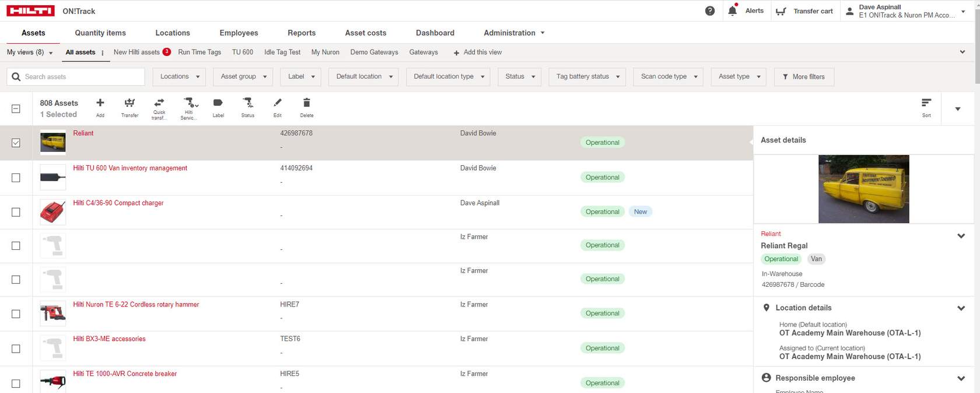This screenshot has height=393, width=980.
Task: Click the Hilti C4/36-90 charger thumbnail
Action: 52,212
